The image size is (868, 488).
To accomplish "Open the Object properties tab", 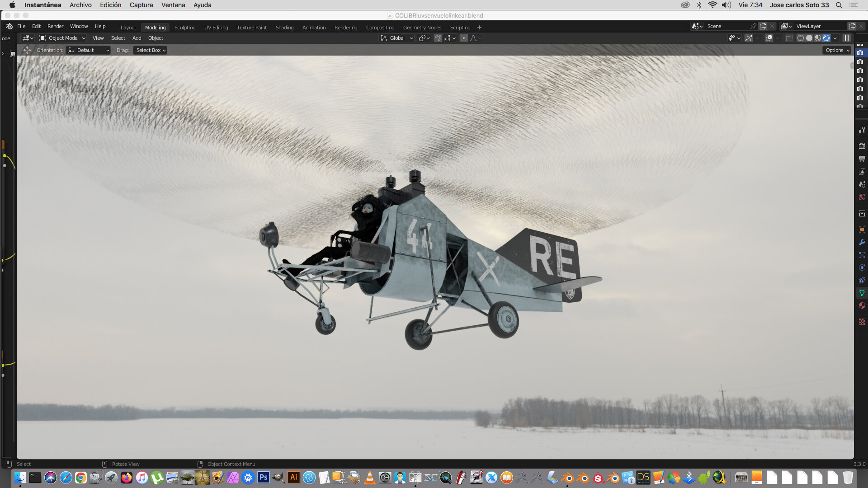I will point(862,230).
